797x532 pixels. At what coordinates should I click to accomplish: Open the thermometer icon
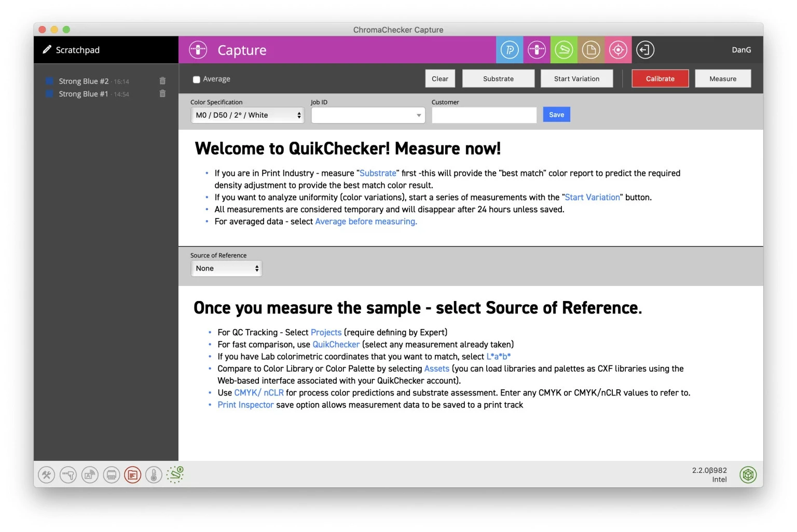(154, 474)
